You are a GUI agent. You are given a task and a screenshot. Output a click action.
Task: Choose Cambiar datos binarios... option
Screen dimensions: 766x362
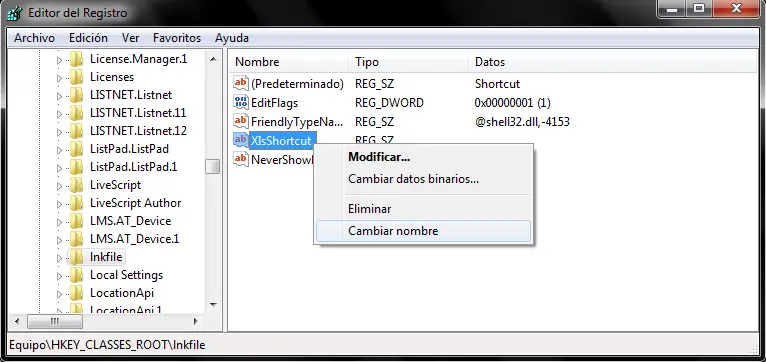click(x=423, y=179)
